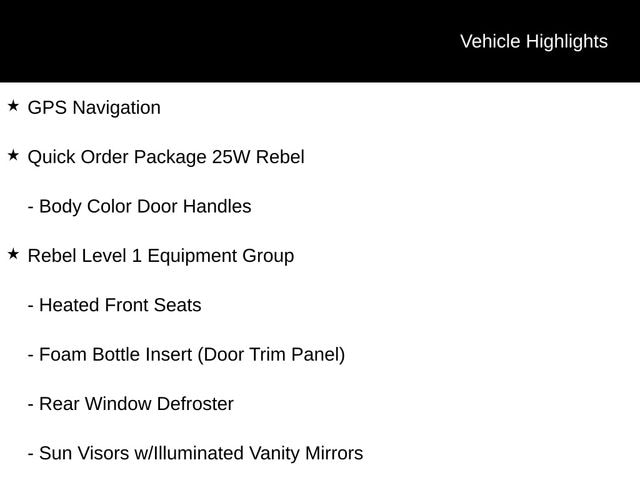Click the black header banner area

(320, 41)
